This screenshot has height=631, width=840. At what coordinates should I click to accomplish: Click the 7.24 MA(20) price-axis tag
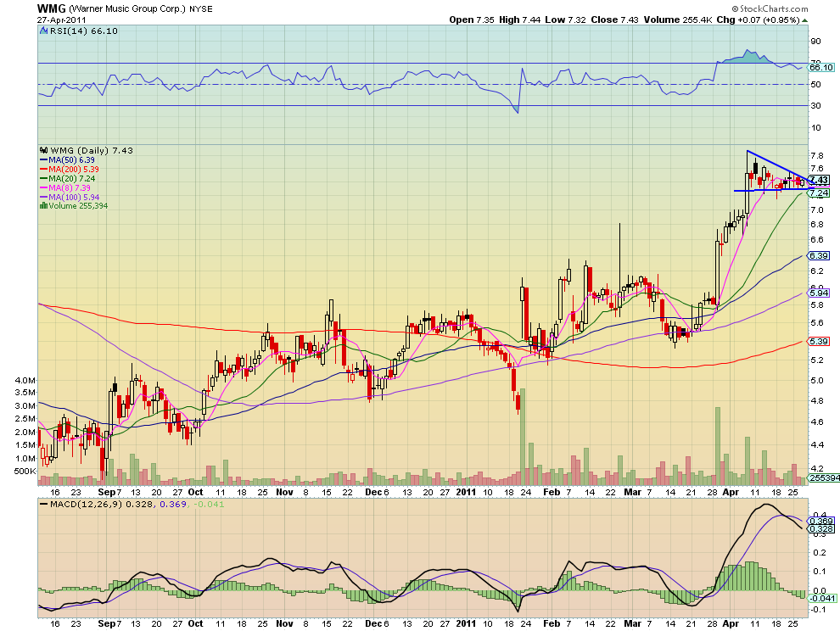point(819,193)
